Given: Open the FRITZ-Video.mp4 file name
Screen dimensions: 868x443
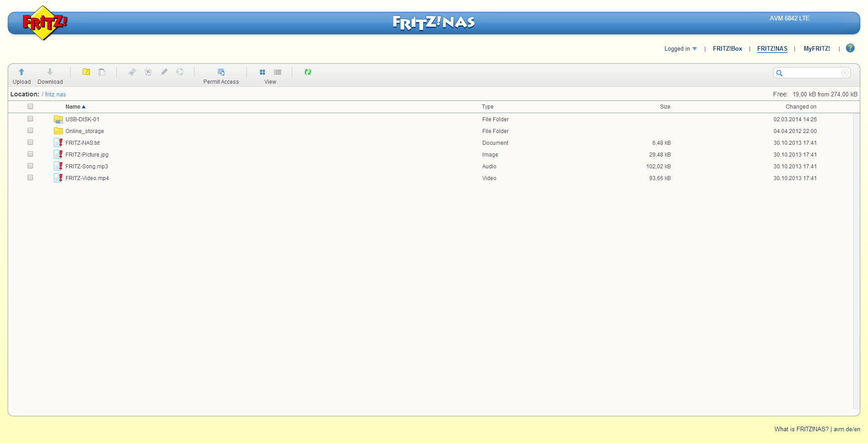Looking at the screenshot, I should coord(87,178).
